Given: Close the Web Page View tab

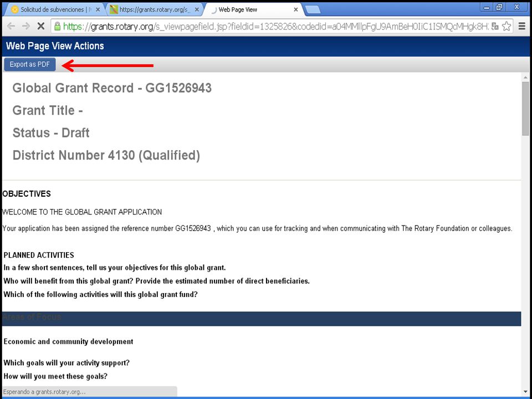Looking at the screenshot, I should coord(295,10).
